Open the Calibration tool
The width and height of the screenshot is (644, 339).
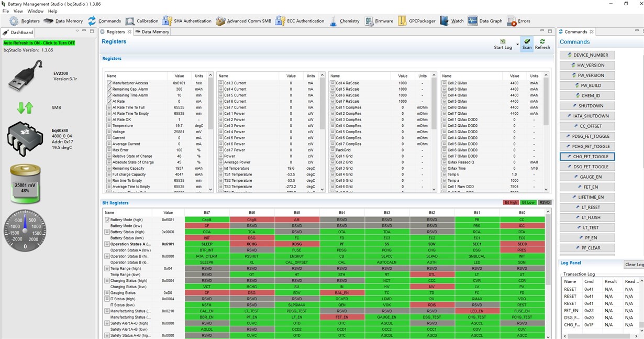(x=141, y=21)
